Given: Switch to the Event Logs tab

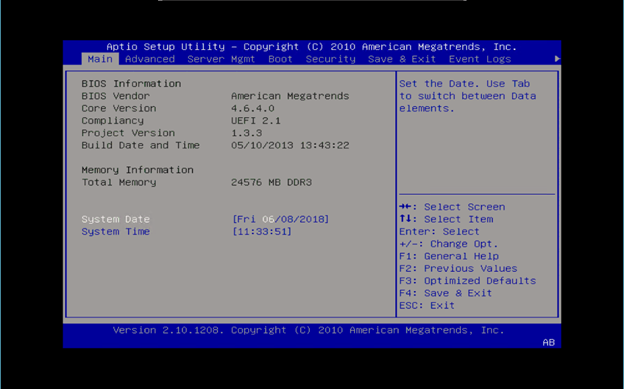Looking at the screenshot, I should coord(480,59).
